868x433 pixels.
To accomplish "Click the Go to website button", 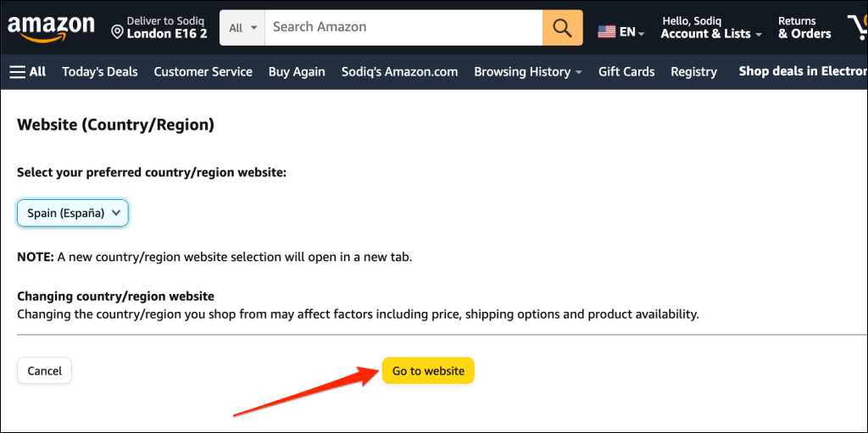I will 428,371.
